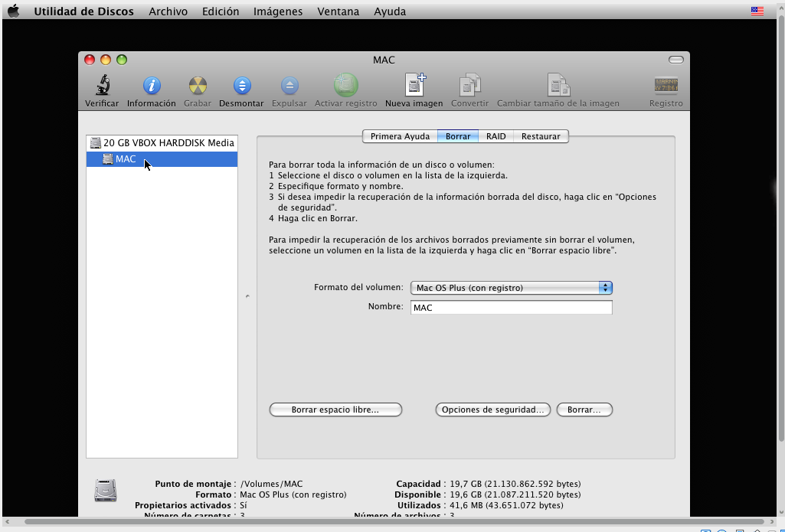Viewport: 785px width, 532px height.
Task: Open the Información toolbar icon
Action: [x=152, y=86]
